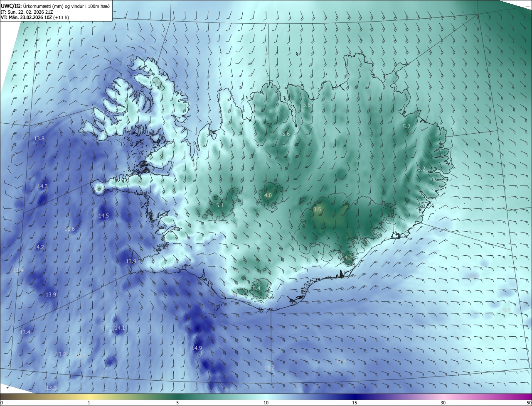Click the 14.2 value label
This screenshot has width=532, height=406.
(39, 247)
